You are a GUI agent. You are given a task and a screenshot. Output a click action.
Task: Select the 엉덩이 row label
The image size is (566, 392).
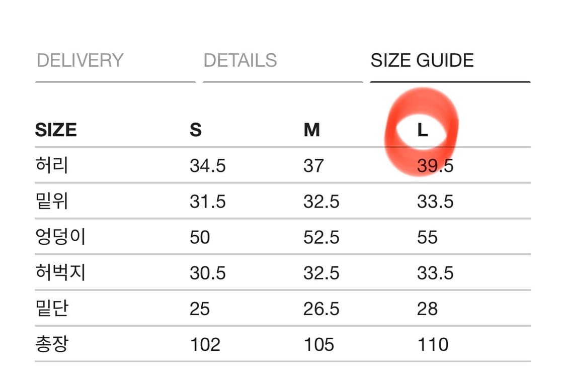pos(60,237)
